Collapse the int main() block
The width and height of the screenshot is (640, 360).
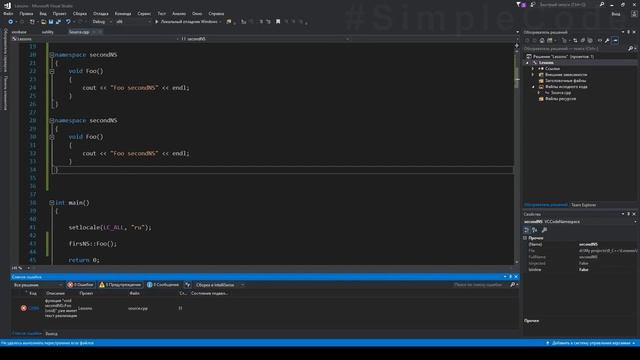point(52,202)
